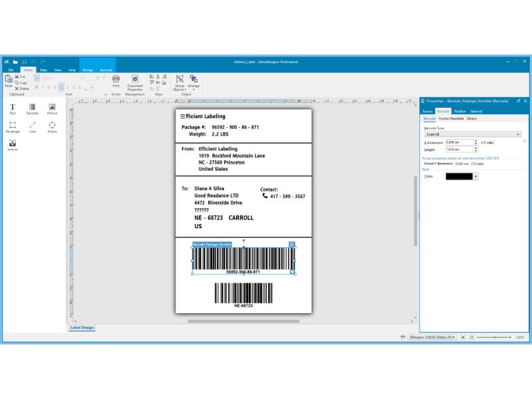Screen dimensions: 532x399
Task: Open the File menu
Action: 11,70
